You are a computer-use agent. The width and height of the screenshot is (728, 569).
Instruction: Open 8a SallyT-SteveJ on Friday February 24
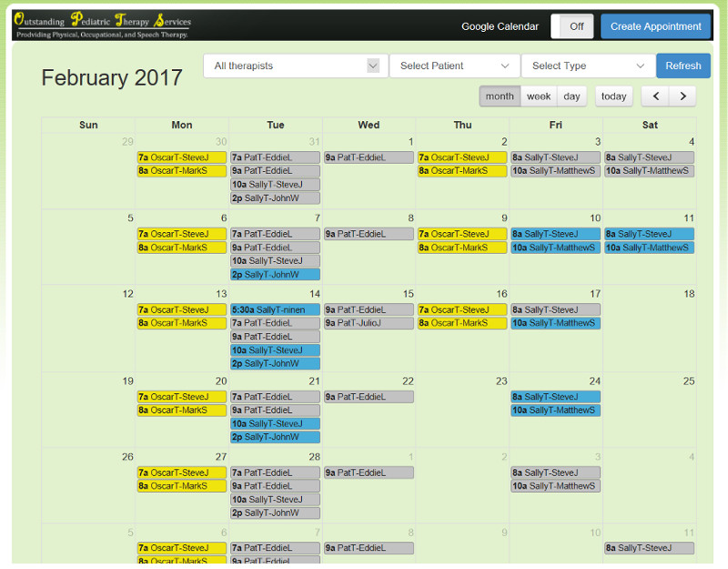555,397
